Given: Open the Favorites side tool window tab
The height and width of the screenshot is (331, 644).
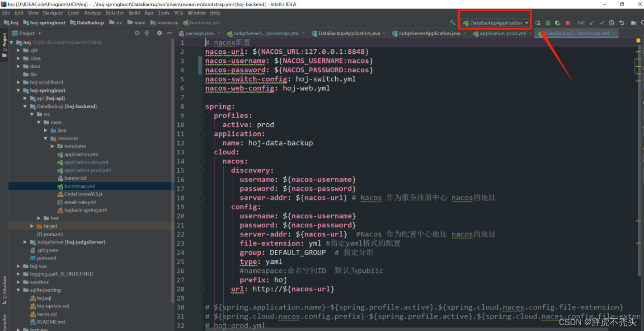Looking at the screenshot, I should point(4,322).
